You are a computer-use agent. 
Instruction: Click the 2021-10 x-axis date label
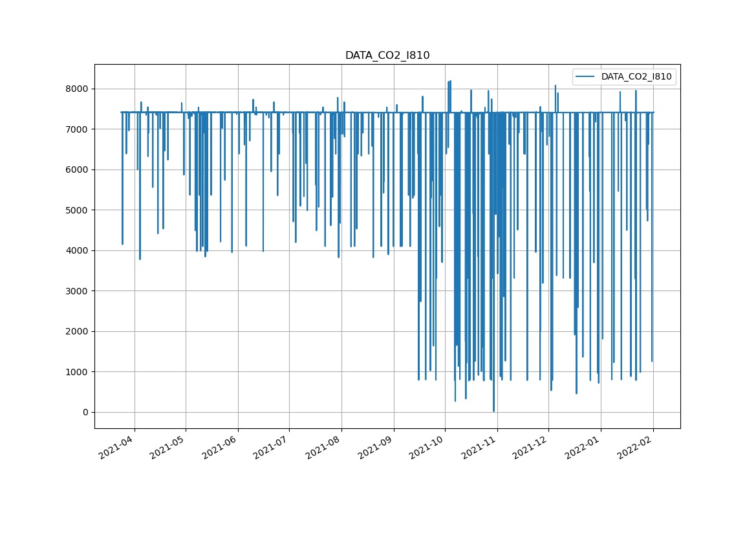(429, 446)
